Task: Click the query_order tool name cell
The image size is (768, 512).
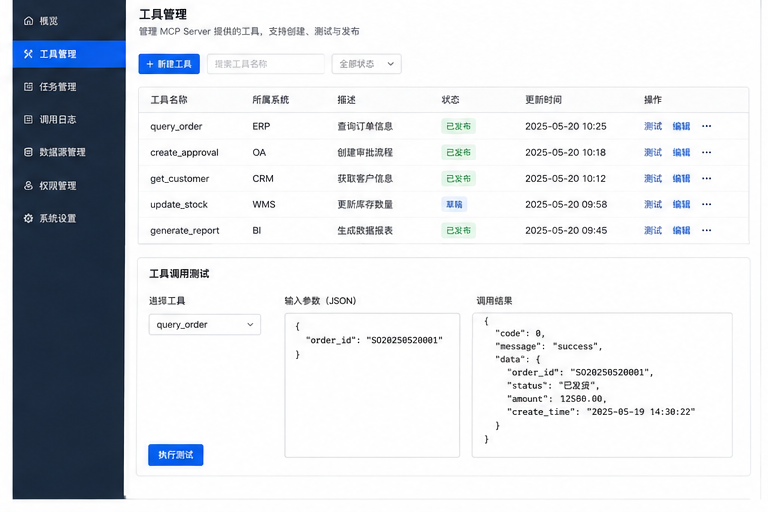Action: pyautogui.click(x=176, y=126)
